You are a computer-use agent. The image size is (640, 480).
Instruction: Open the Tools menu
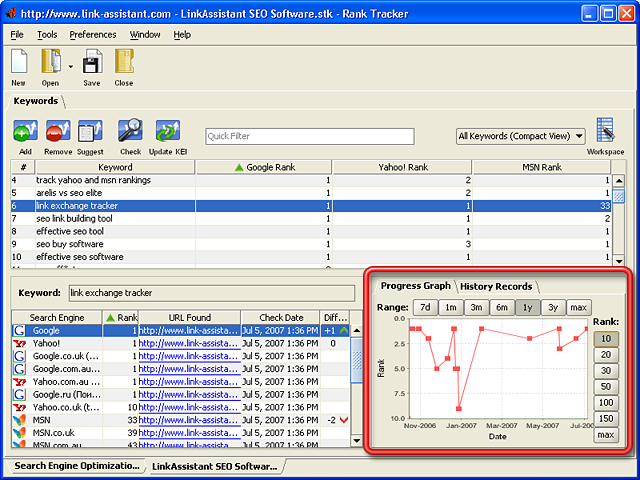(x=47, y=35)
